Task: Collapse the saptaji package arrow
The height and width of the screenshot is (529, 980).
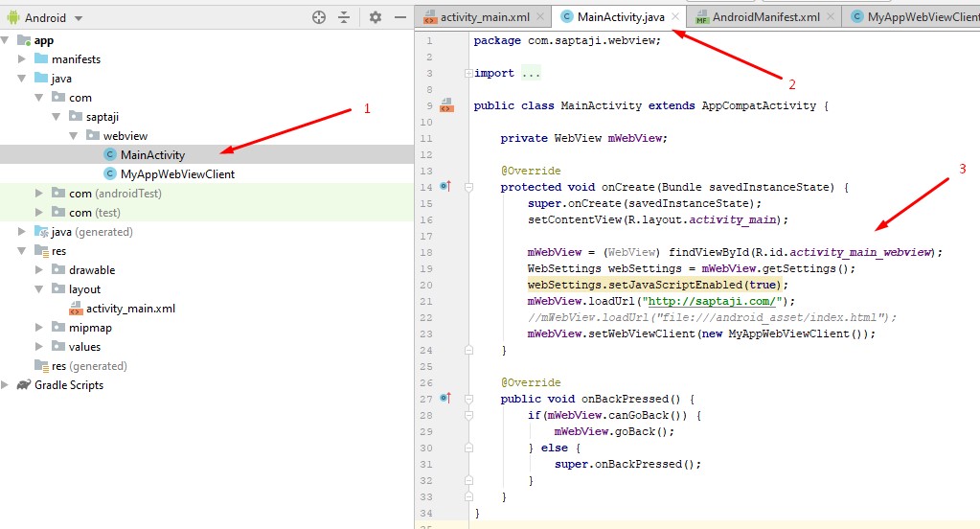Action: (57, 116)
